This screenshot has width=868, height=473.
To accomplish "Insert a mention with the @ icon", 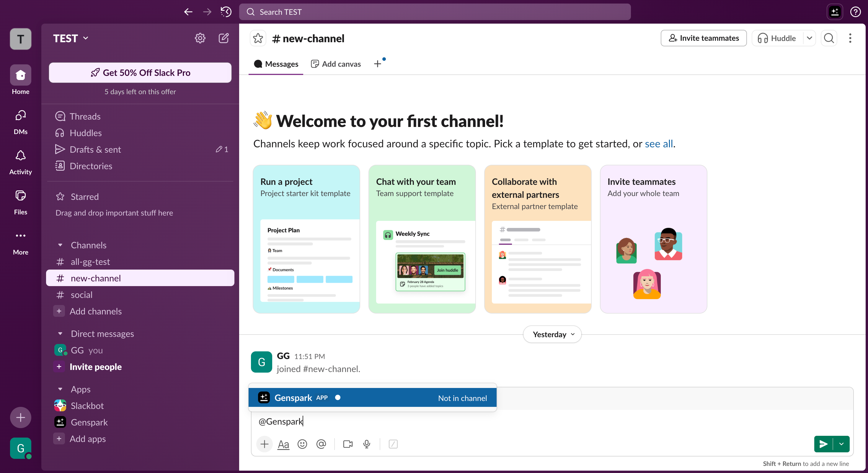I will point(321,444).
